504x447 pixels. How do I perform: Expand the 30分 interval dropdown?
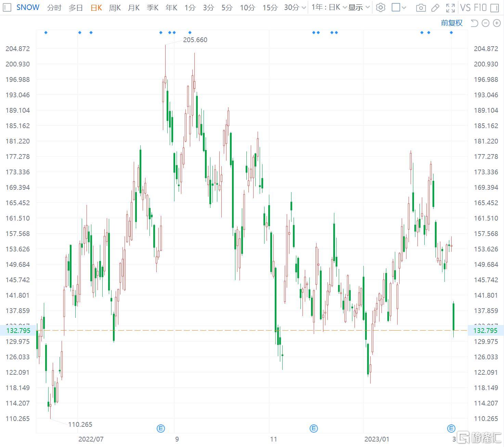click(x=295, y=8)
